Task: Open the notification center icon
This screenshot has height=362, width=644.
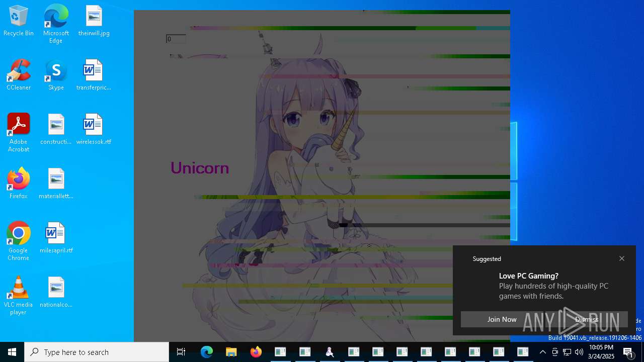Action: [x=628, y=352]
